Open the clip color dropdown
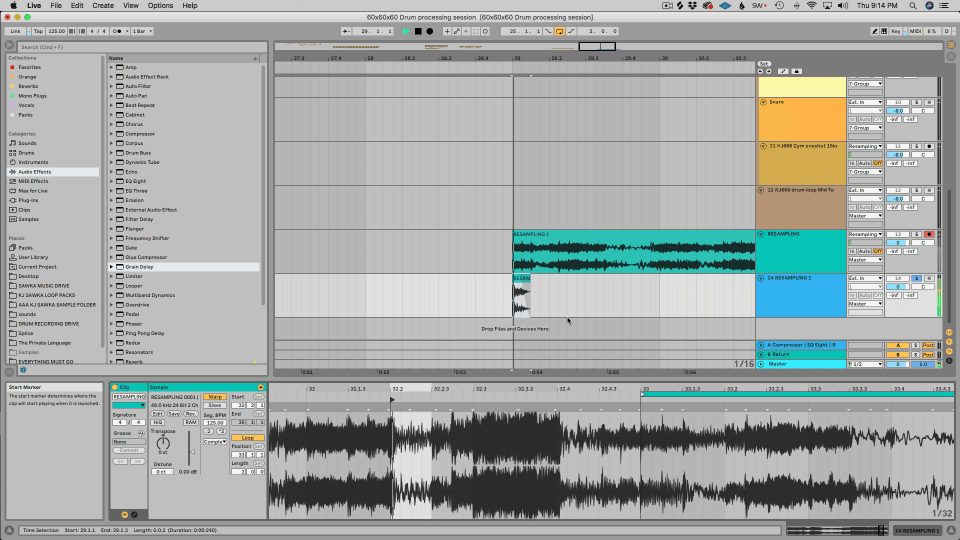 coord(129,405)
